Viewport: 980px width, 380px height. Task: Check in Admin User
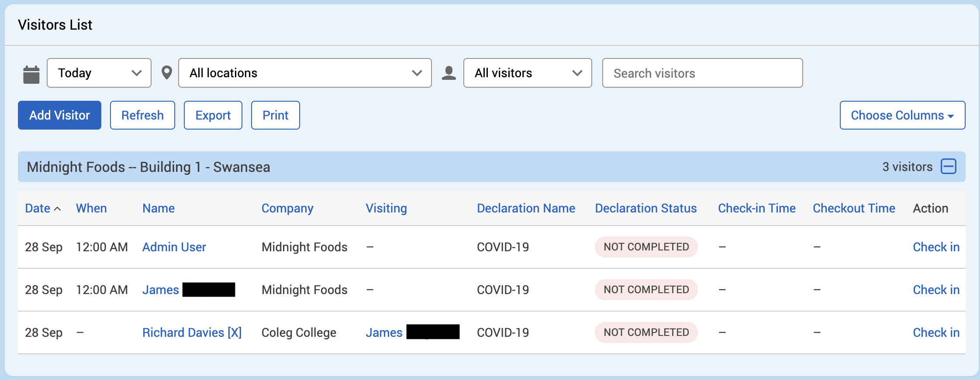[x=936, y=247]
